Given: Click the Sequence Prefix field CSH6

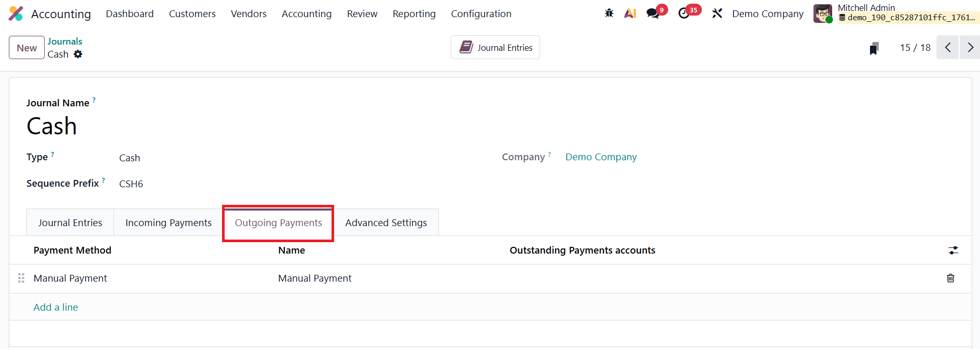Looking at the screenshot, I should click(131, 184).
